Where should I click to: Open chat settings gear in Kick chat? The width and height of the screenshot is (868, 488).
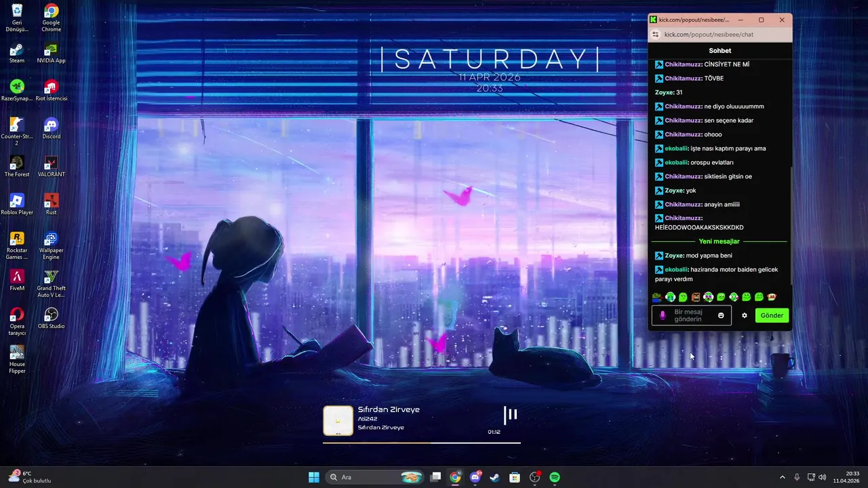(x=745, y=315)
